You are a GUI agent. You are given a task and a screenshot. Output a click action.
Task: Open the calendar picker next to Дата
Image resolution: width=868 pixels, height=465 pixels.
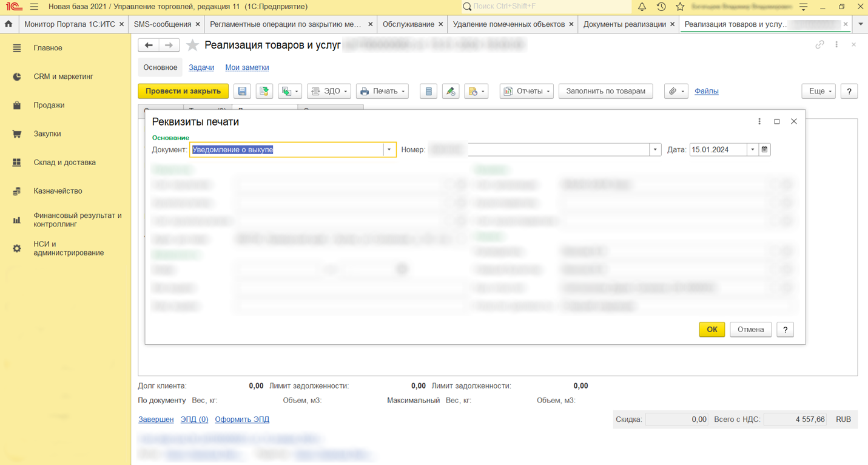pos(764,149)
